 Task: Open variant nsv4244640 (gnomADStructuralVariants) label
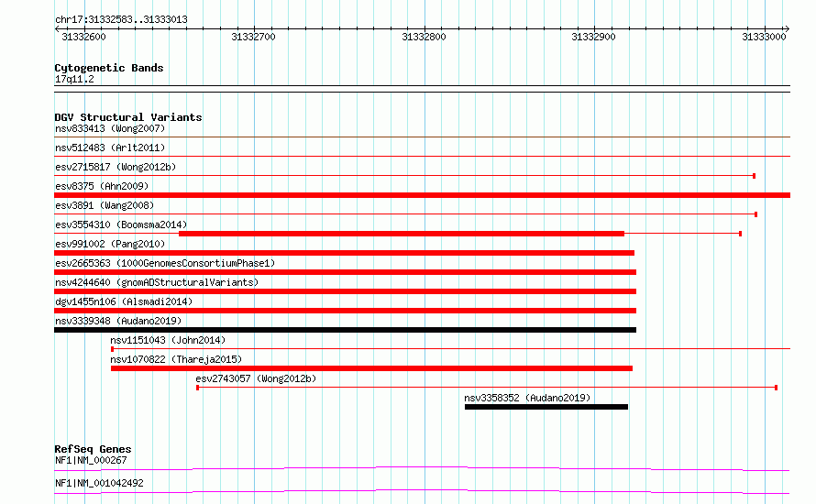click(x=157, y=282)
